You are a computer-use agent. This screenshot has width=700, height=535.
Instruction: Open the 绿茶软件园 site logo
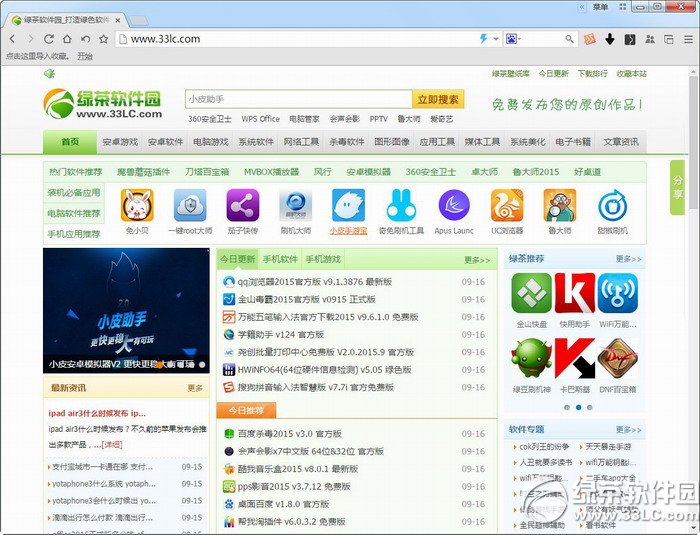tap(103, 104)
